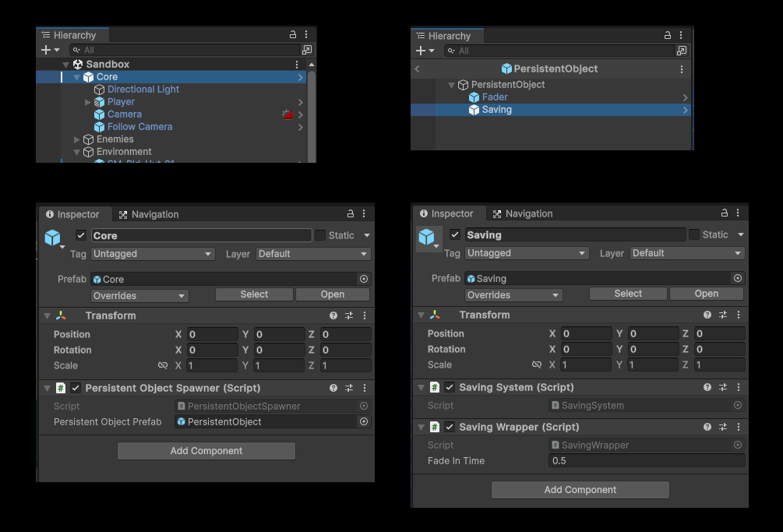Click the Core object cube icon in Inspector
The image size is (783, 532).
coord(52,238)
